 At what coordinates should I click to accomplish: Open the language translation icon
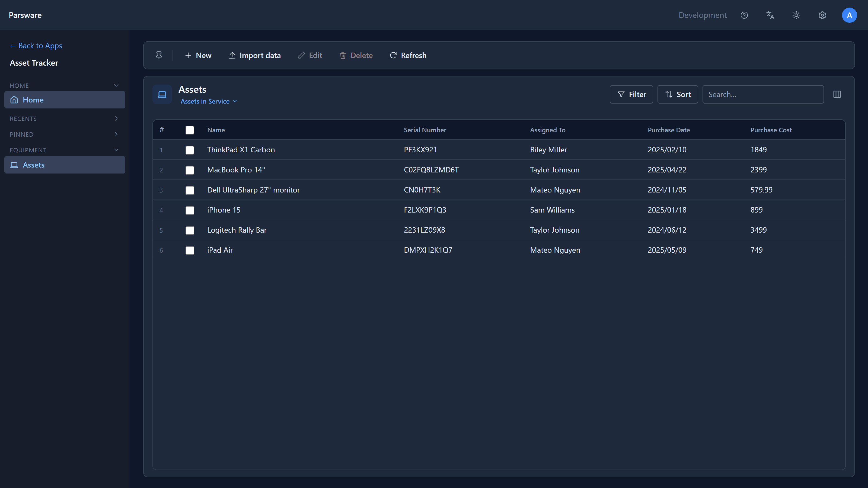point(770,15)
